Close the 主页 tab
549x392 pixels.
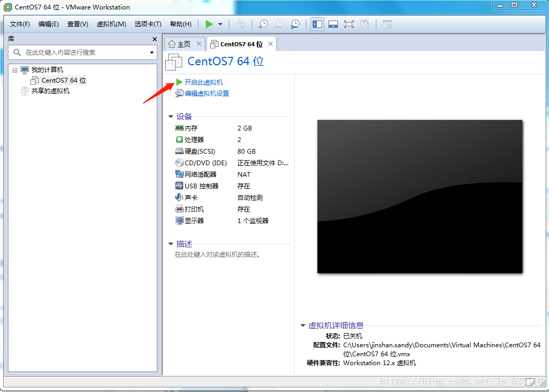coord(199,44)
